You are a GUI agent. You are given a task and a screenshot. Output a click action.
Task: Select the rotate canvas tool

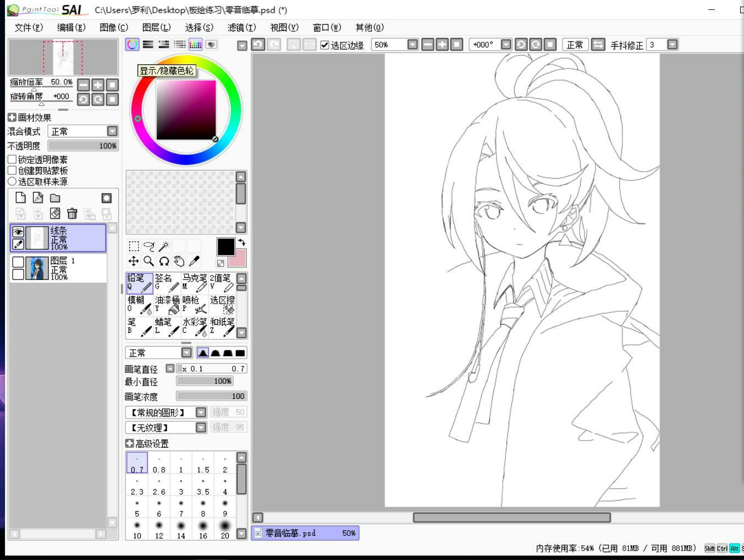tap(164, 261)
